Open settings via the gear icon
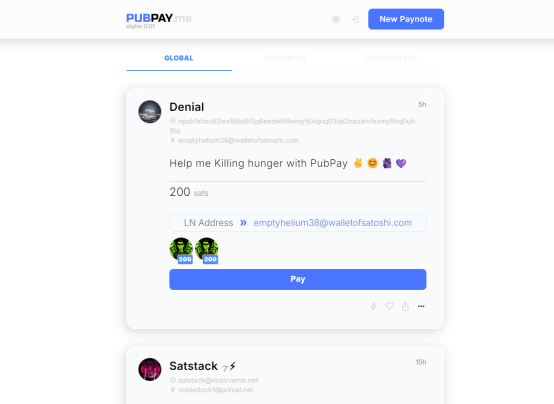 pos(336,19)
